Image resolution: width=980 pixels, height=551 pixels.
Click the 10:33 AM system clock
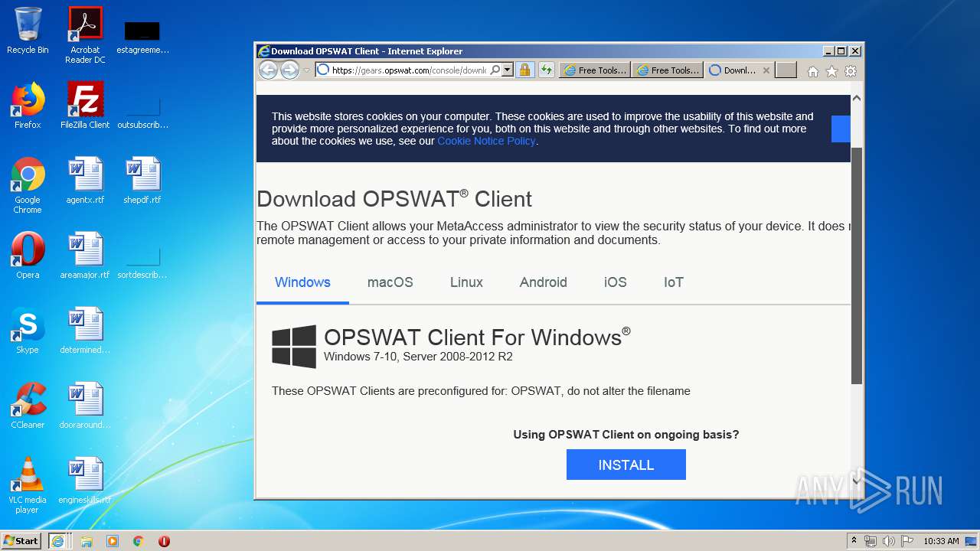tap(941, 541)
